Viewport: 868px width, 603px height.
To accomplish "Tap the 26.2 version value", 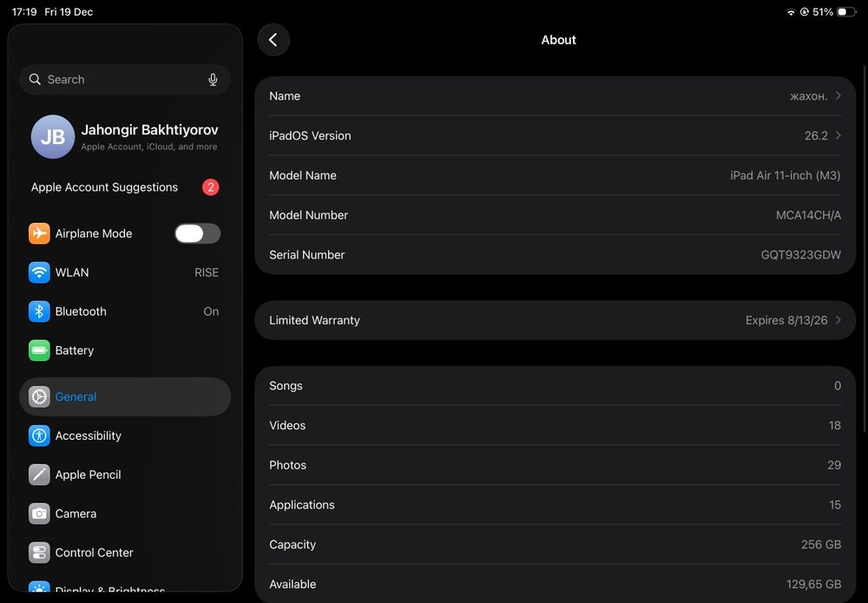I will pos(816,135).
